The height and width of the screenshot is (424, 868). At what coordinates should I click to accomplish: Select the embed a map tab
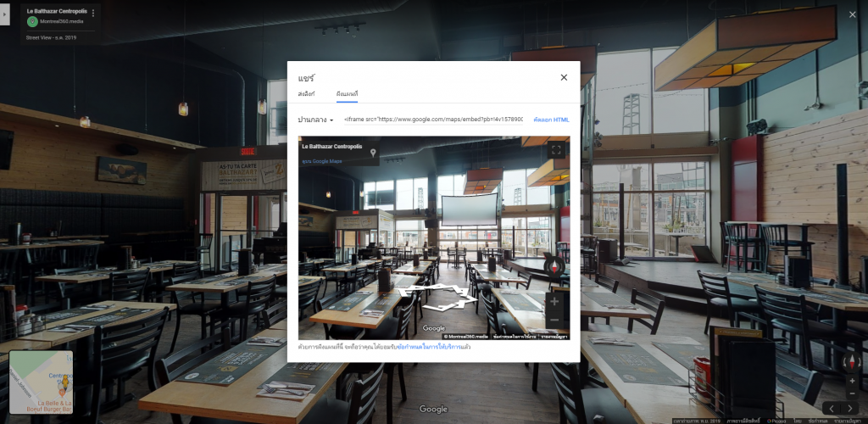pos(347,94)
